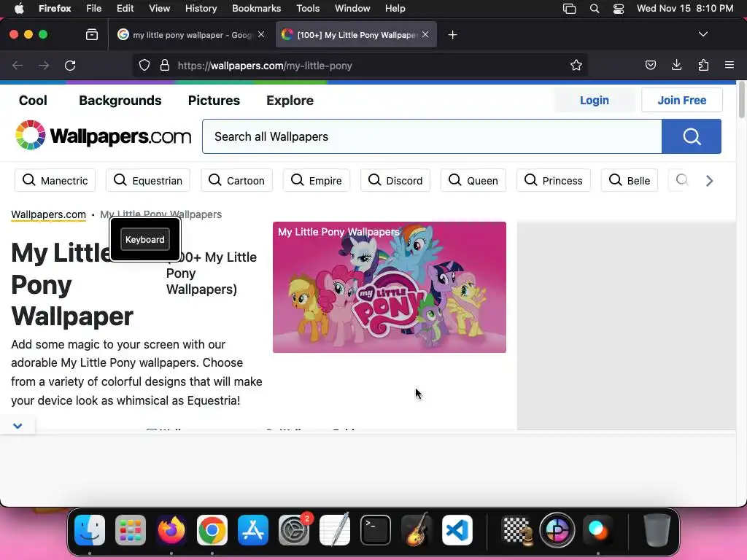This screenshot has height=560, width=747.
Task: Select the Discord search tag
Action: tap(395, 181)
